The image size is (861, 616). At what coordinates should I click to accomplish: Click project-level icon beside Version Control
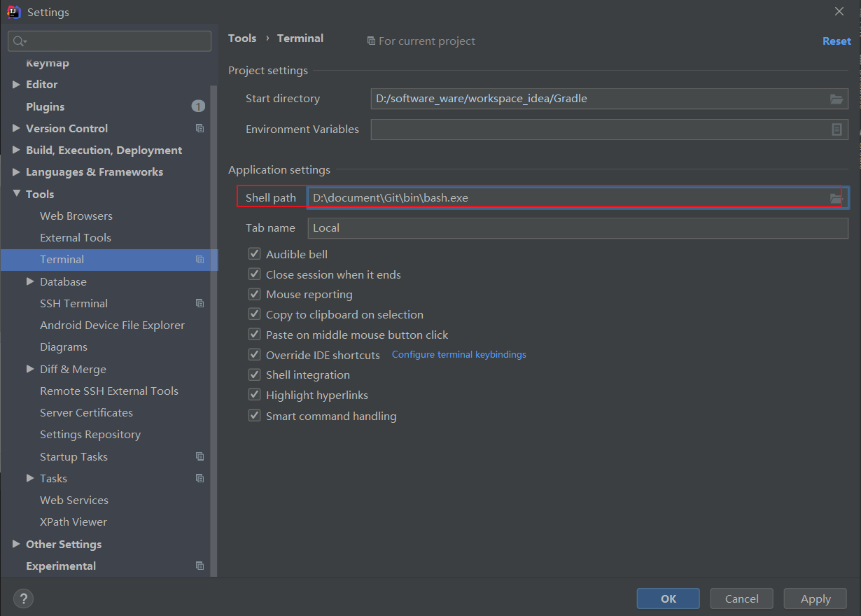coord(199,129)
